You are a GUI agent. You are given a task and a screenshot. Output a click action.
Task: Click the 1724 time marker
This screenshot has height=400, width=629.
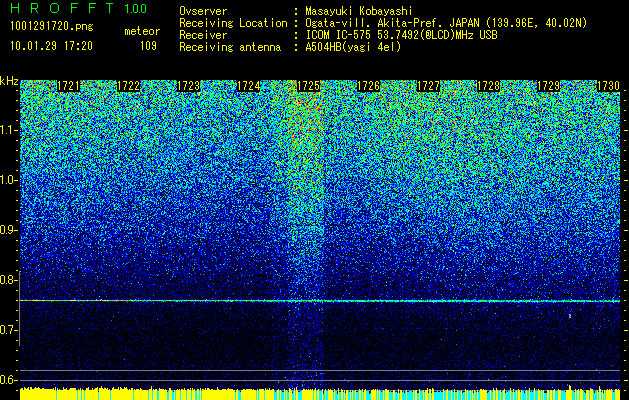249,86
